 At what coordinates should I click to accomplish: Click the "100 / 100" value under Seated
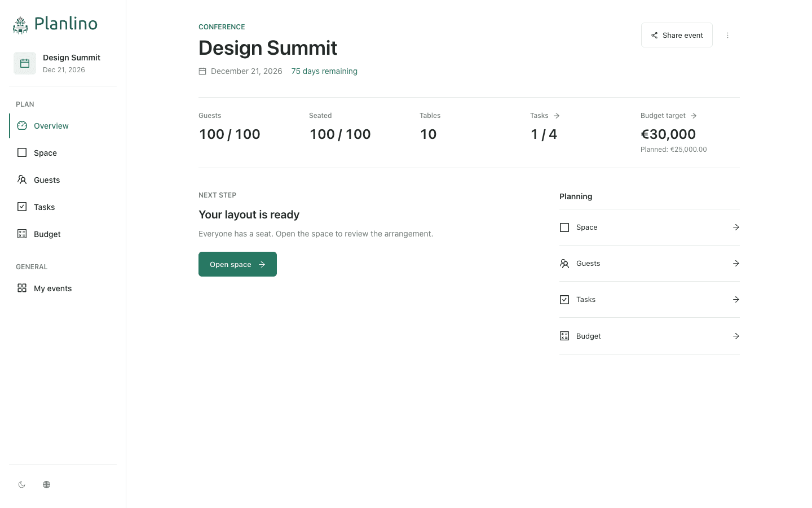tap(340, 134)
